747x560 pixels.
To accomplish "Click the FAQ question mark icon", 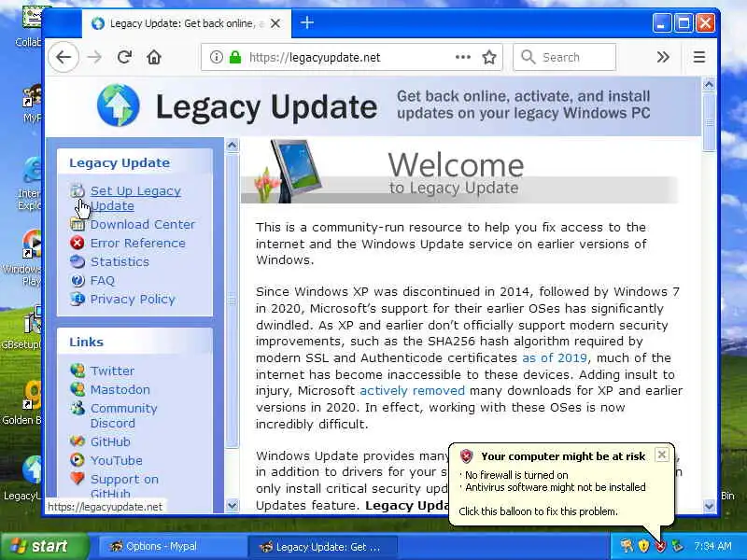I will (78, 281).
